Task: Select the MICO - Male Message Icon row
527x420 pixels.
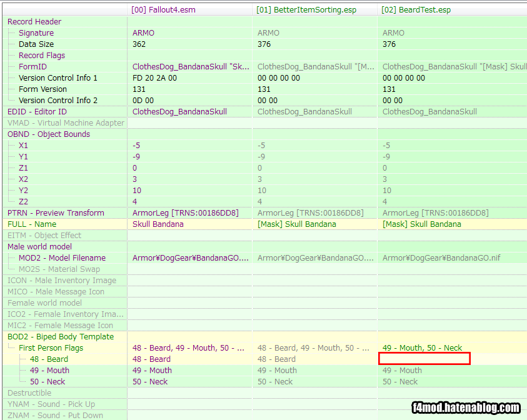Action: [x=56, y=292]
